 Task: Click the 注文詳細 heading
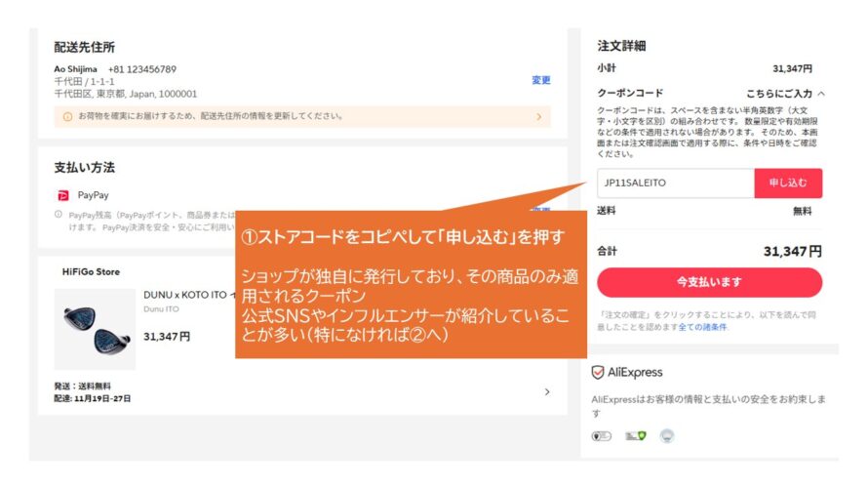pyautogui.click(x=621, y=46)
